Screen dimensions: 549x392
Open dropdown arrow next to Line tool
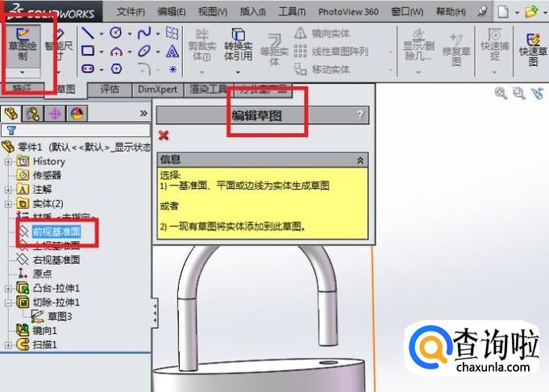[x=102, y=34]
